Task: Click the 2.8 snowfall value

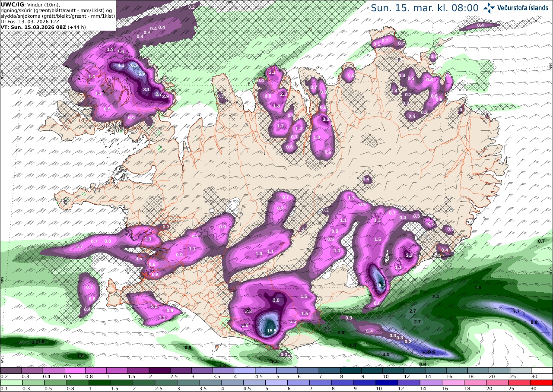Action: click(248, 311)
